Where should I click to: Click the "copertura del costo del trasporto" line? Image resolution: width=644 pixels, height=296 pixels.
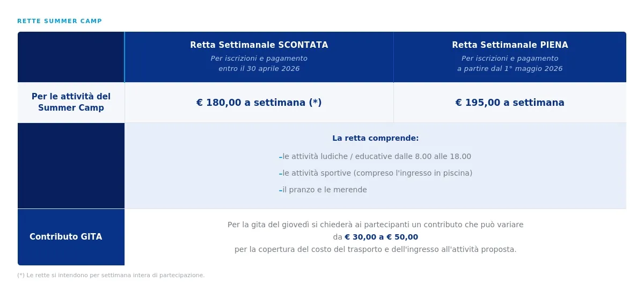pos(375,249)
